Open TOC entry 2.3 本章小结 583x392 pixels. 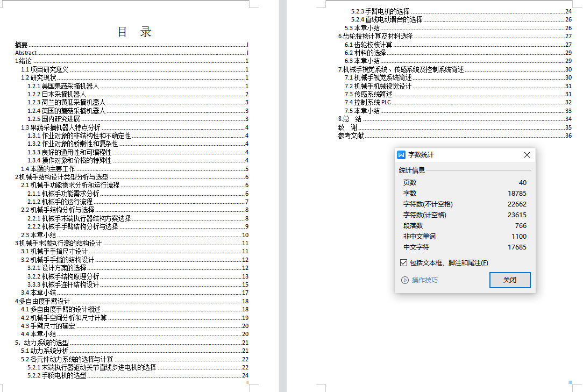point(134,235)
